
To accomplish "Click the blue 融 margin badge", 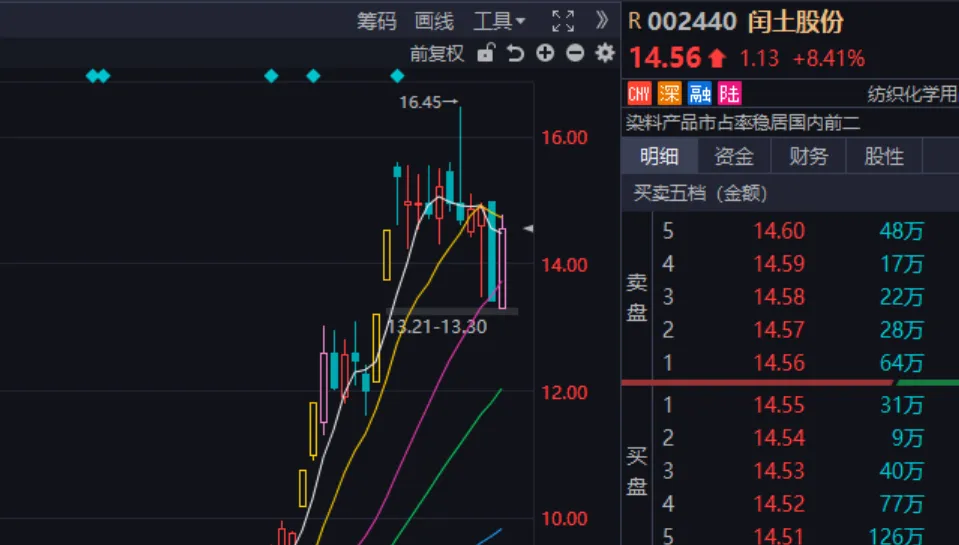I will pos(699,94).
